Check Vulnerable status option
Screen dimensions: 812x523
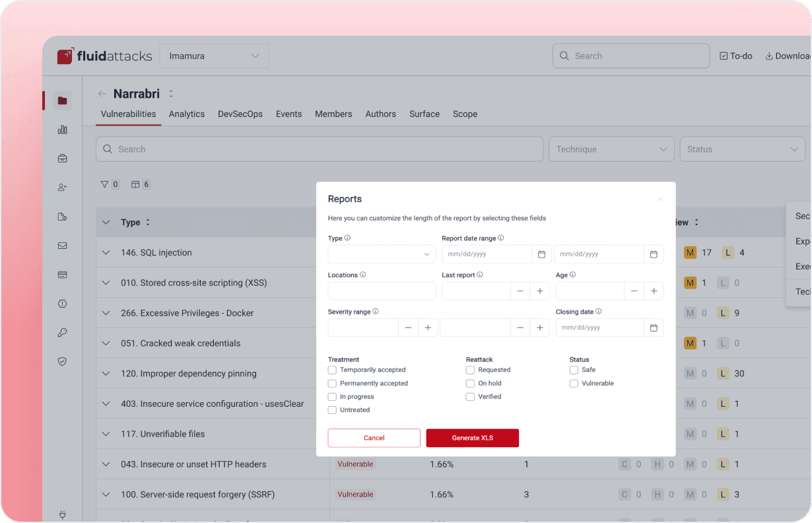574,383
